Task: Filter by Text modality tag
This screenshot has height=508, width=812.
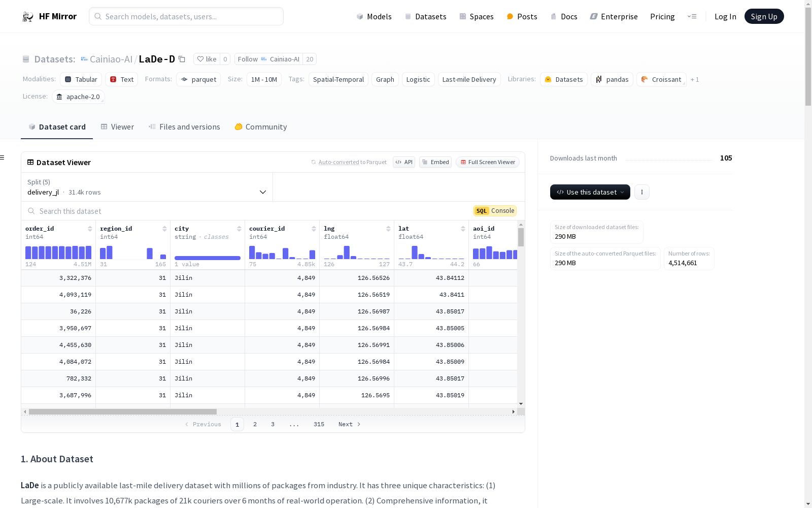Action: [122, 79]
